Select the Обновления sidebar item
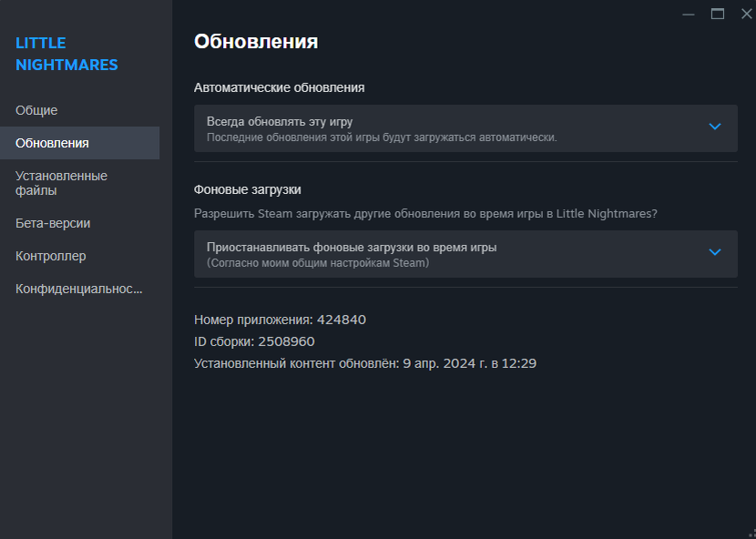The width and height of the screenshot is (756, 539). coord(79,143)
